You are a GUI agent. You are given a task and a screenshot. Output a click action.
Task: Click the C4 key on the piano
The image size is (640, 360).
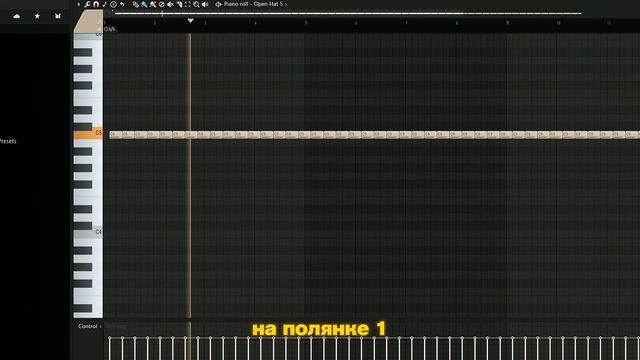88,233
